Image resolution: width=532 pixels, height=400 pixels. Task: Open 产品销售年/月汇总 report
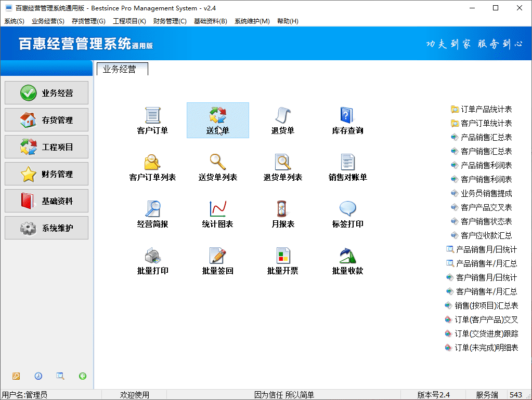pyautogui.click(x=481, y=263)
